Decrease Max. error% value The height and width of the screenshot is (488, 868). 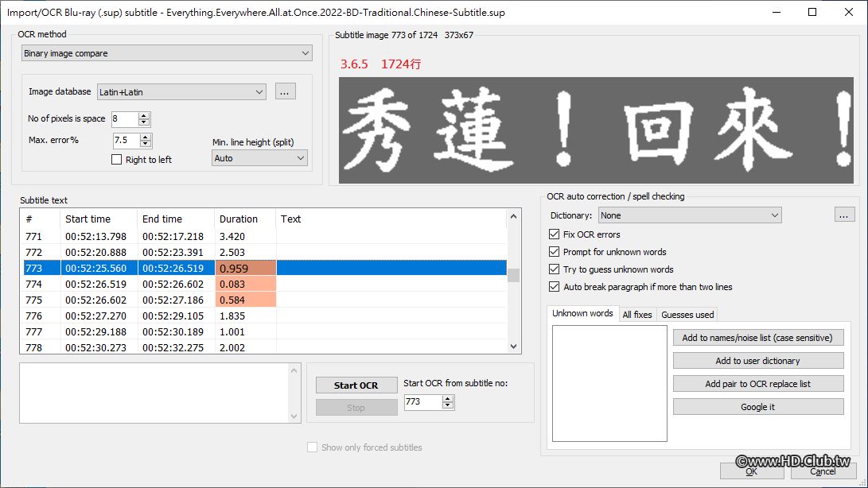click(146, 144)
